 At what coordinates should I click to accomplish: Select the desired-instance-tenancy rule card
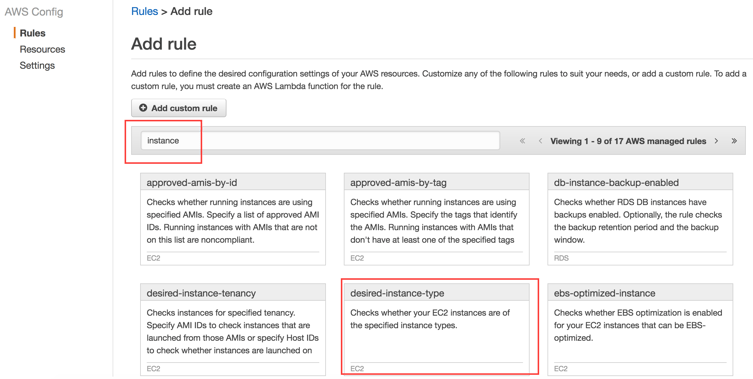tap(233, 330)
